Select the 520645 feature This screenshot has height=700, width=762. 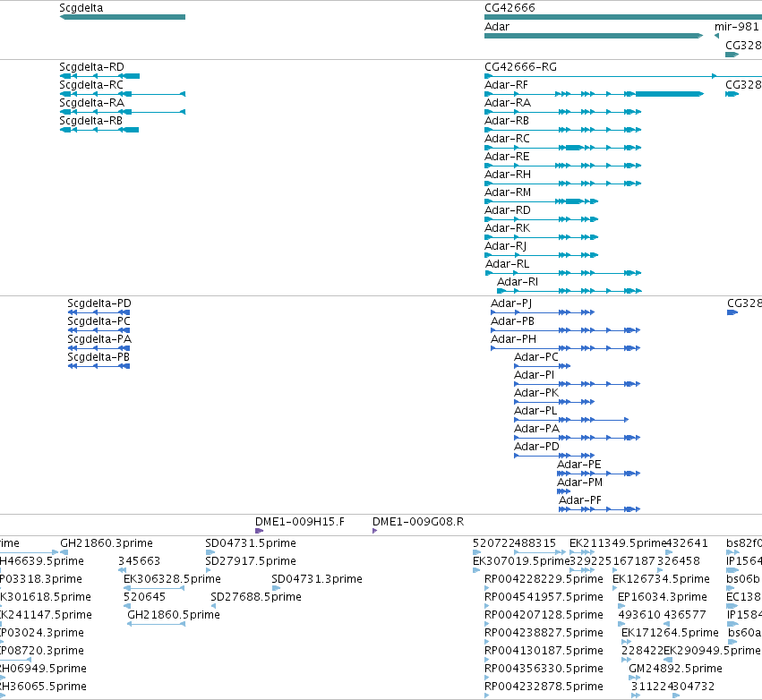pyautogui.click(x=127, y=606)
